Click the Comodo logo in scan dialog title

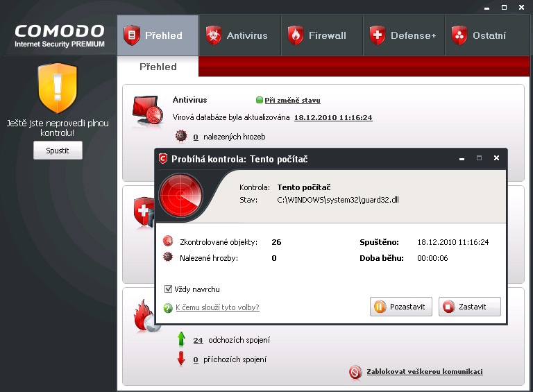[163, 158]
